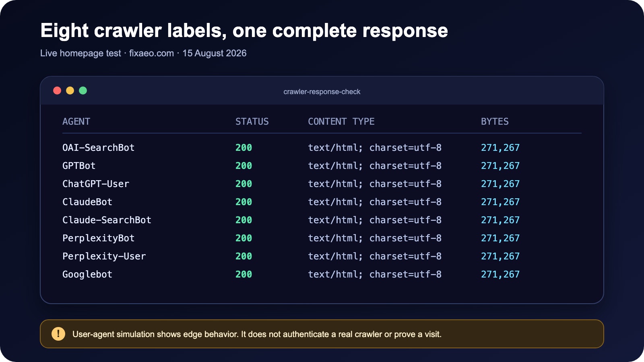Click the 200 status for PerplexityBot

point(244,238)
